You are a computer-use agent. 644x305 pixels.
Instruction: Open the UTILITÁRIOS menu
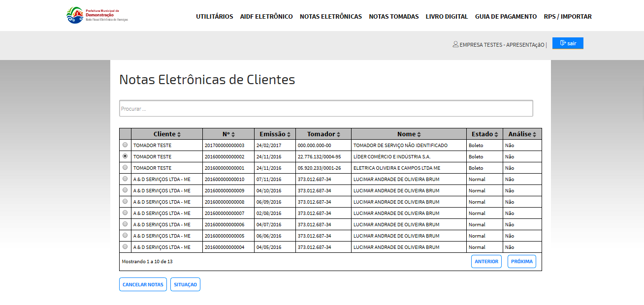(x=215, y=17)
